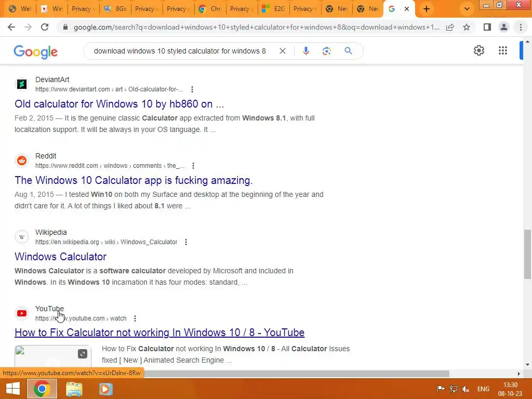Click the DeviantArt site favicon
This screenshot has width=532, height=399.
click(22, 84)
